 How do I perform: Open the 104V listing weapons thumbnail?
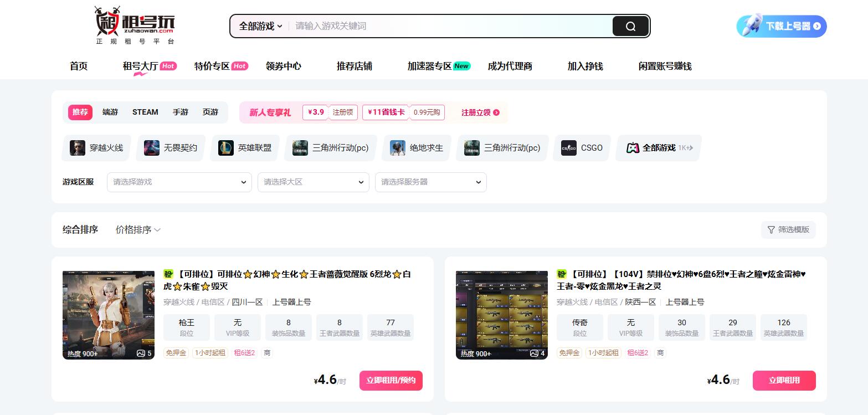click(x=502, y=315)
